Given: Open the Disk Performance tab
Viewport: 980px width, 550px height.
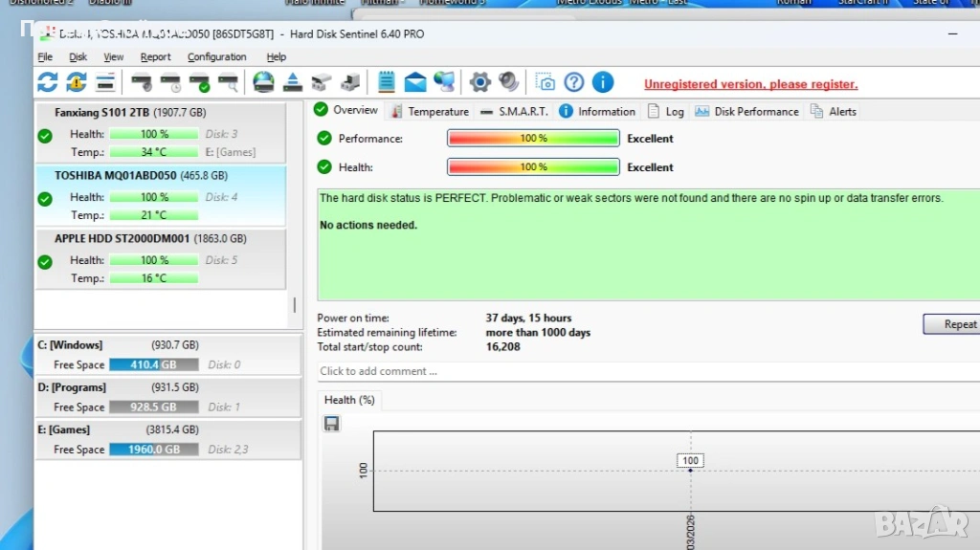Looking at the screenshot, I should (x=746, y=111).
